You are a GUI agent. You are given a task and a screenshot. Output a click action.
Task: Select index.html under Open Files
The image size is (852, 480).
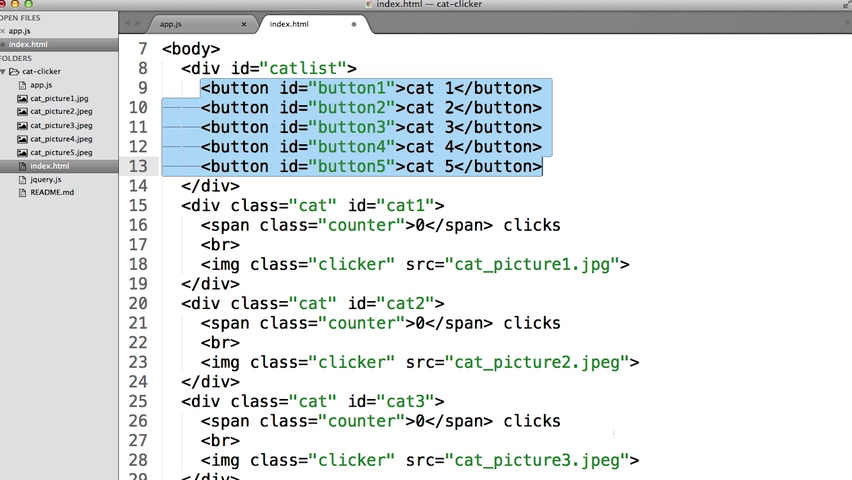pos(28,45)
